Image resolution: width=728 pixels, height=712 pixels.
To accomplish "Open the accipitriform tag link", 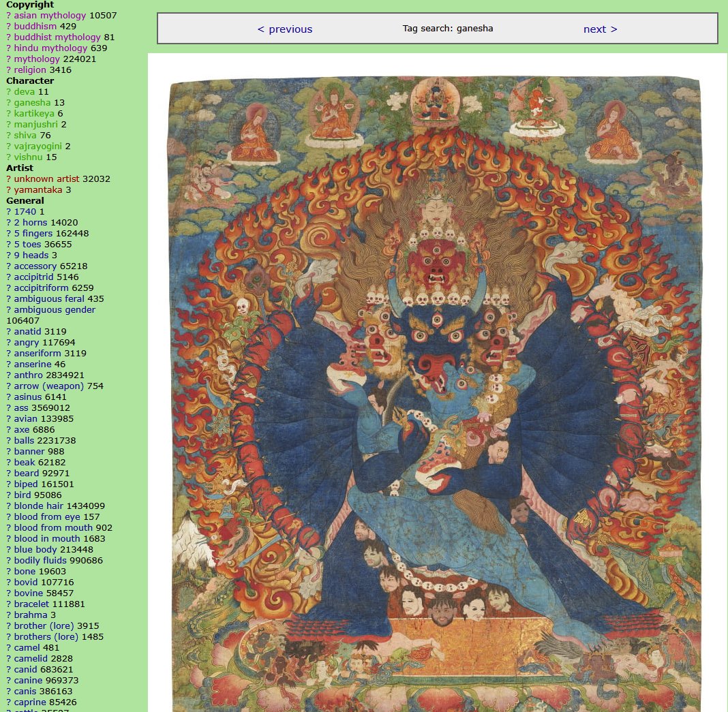I will [41, 288].
